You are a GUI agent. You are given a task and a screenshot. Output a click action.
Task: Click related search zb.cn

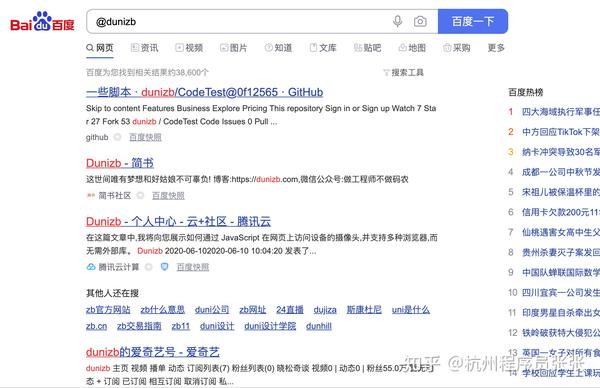coord(96,326)
